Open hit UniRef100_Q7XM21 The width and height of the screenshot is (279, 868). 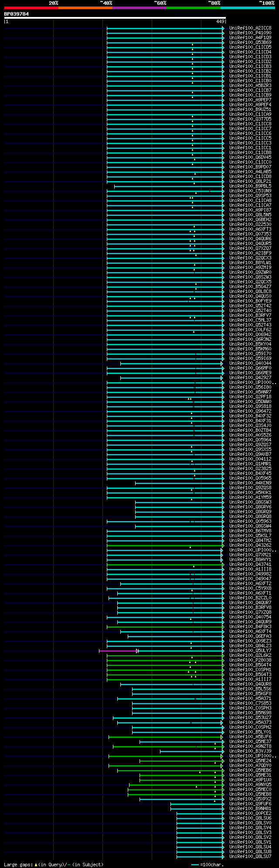pyautogui.click(x=250, y=555)
